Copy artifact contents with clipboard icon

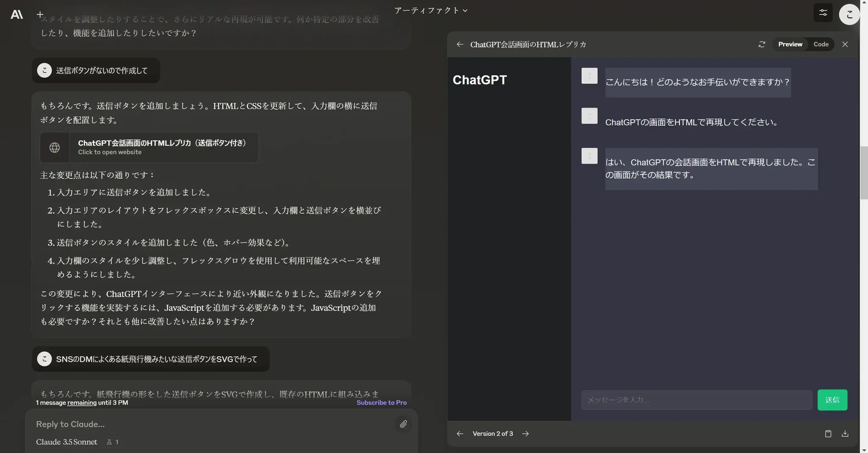[828, 434]
